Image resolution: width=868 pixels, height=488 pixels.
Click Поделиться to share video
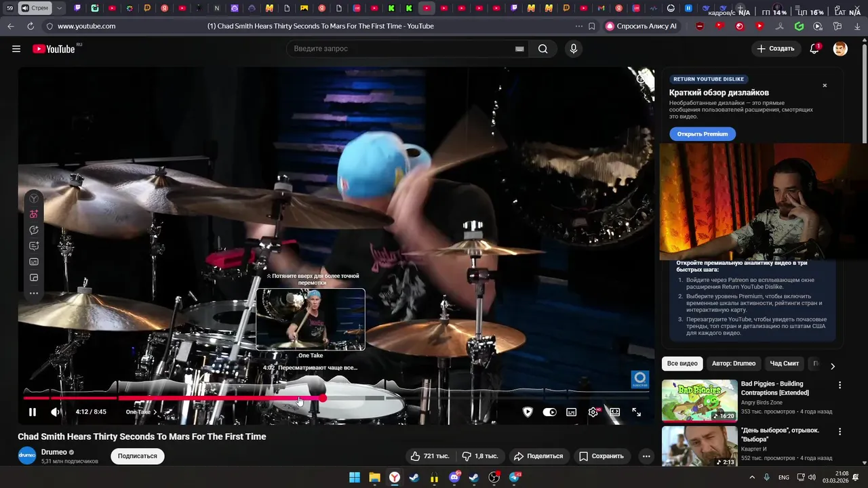click(x=538, y=456)
